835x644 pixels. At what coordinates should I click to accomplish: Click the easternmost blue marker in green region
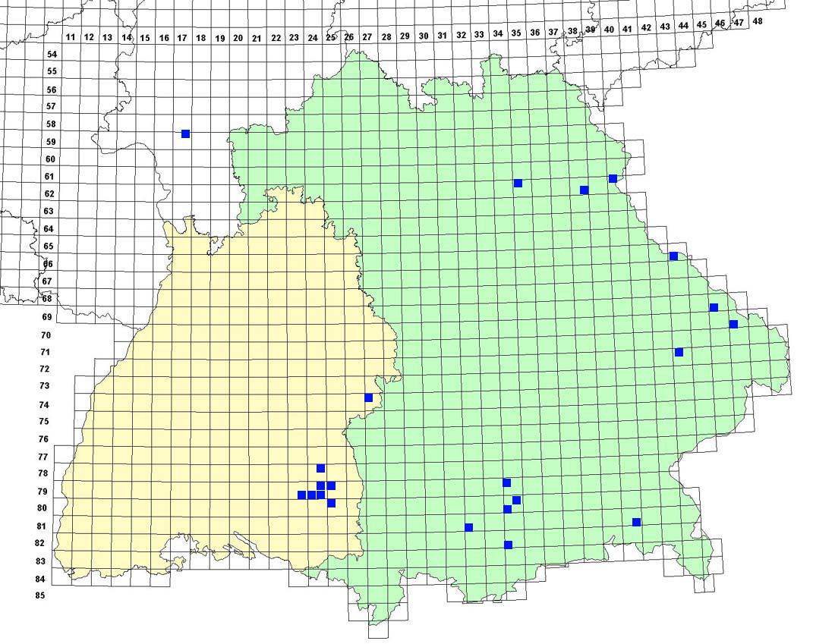[733, 324]
